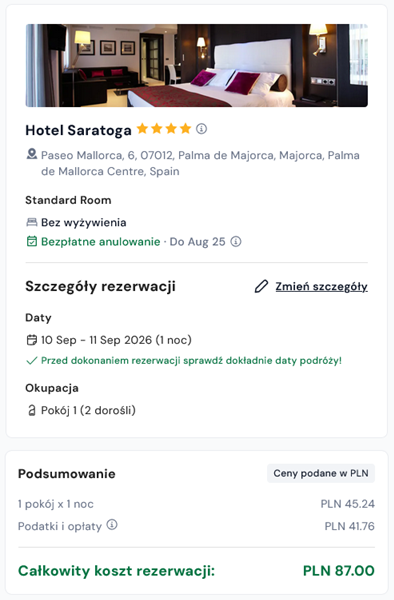The height and width of the screenshot is (600, 394).
Task: Click the info icon beside hotel stars
Action: coord(202,129)
